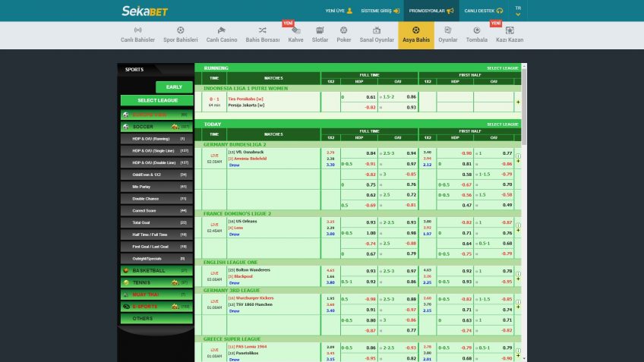644x362 pixels.
Task: Select Half Time / Full Time market
Action: coord(157,235)
